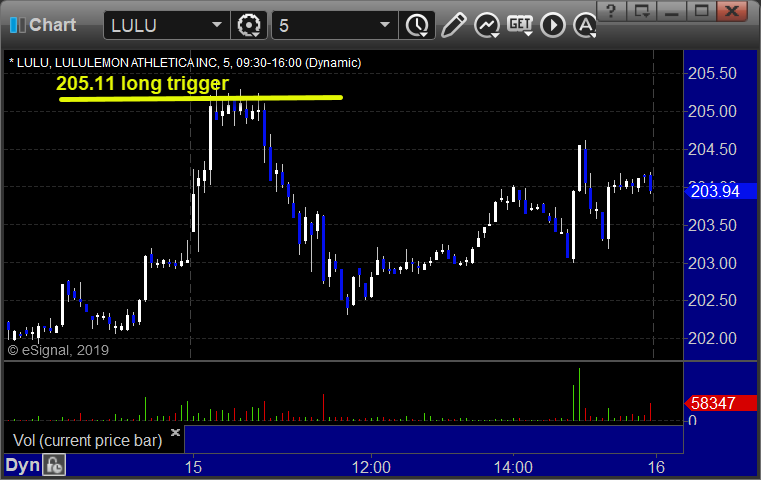Minimize the chart window

click(x=671, y=11)
